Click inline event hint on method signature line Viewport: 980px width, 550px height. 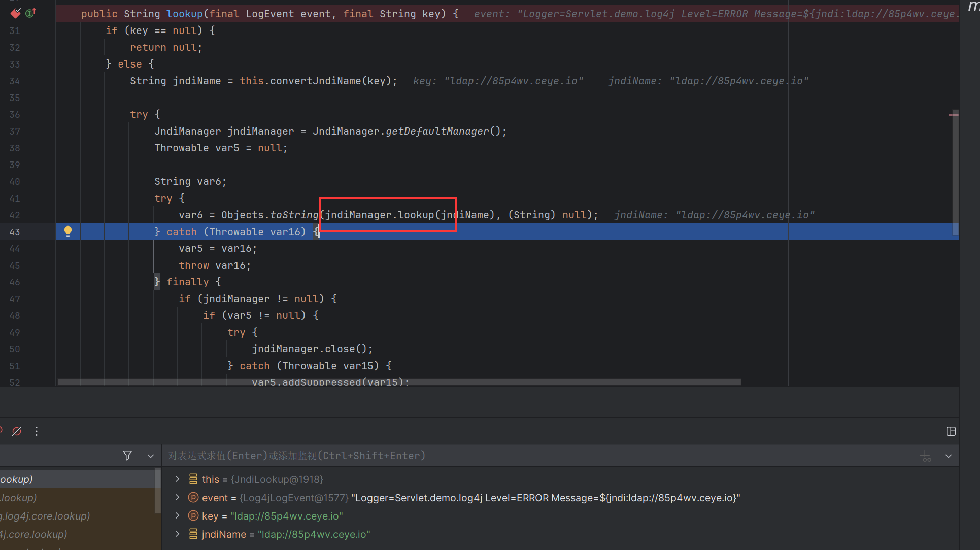coord(716,14)
